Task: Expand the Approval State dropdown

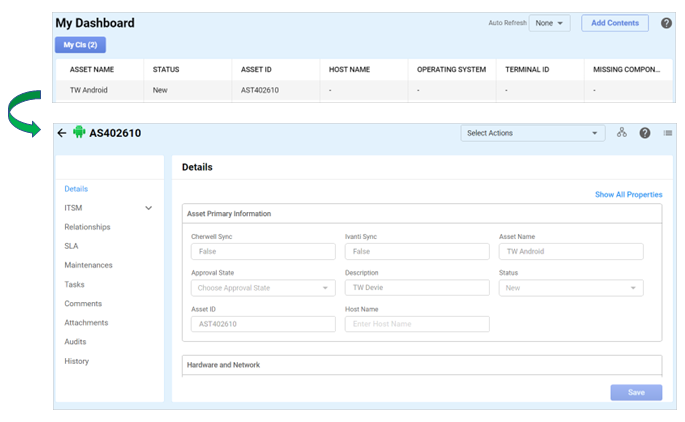Action: tap(263, 288)
